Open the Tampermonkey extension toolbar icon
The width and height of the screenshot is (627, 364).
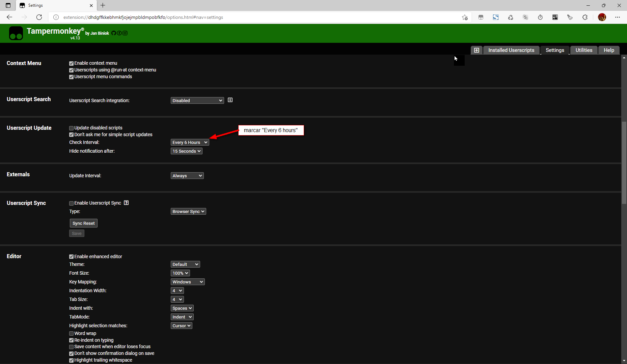(x=481, y=17)
